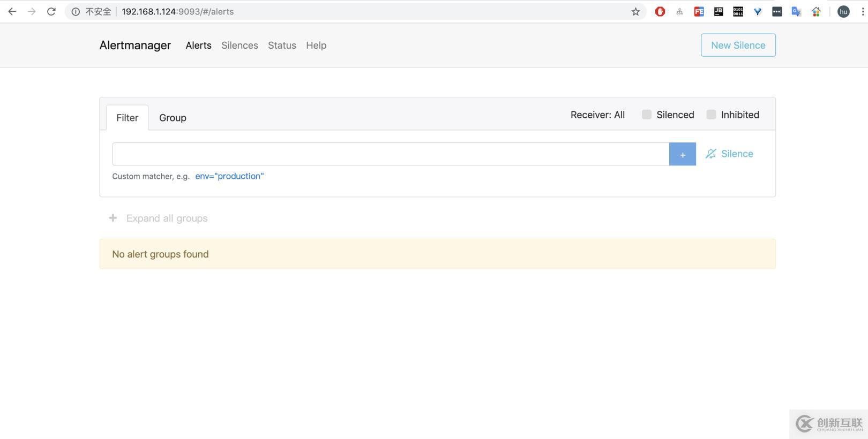Screen dimensions: 868x439
Task: Switch to the Filter tab
Action: [127, 118]
